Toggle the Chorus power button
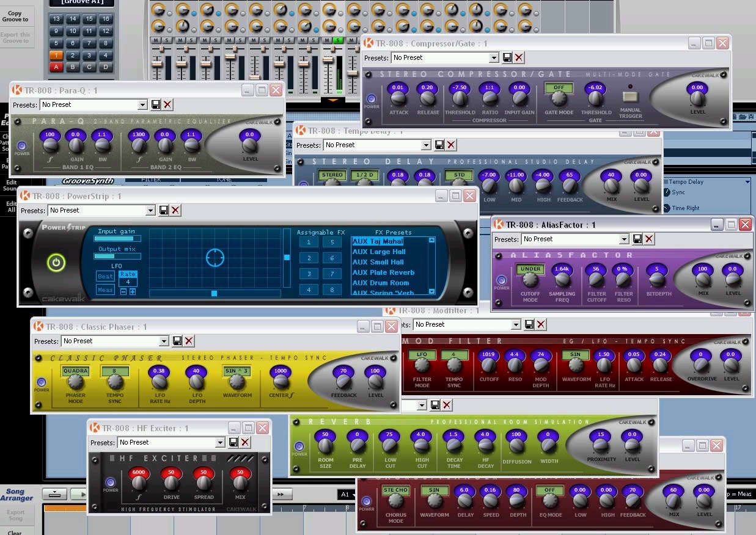The width and height of the screenshot is (756, 535). 367,501
